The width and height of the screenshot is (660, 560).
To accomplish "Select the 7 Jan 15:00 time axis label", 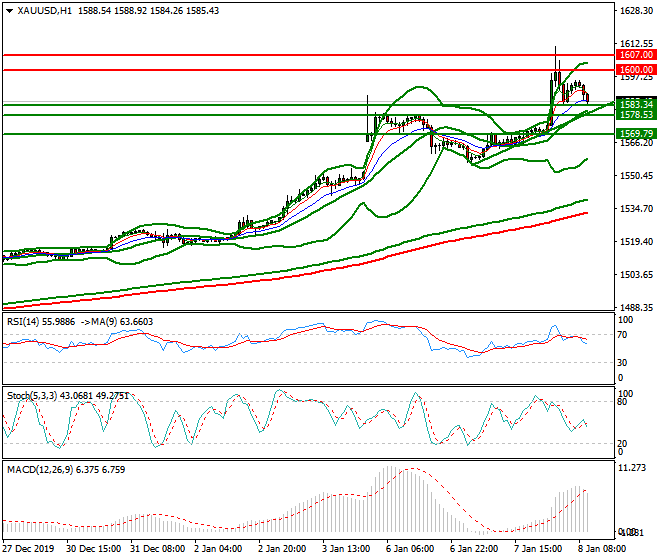I will 538,549.
